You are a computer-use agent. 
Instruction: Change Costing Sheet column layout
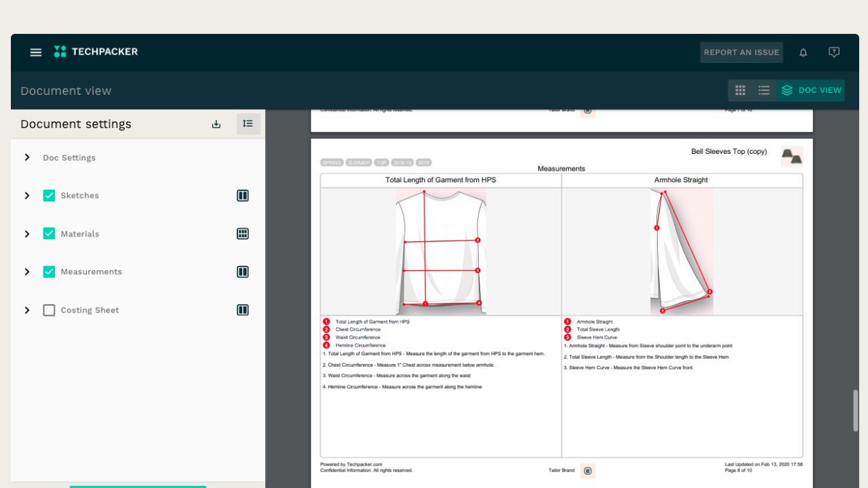click(x=243, y=310)
